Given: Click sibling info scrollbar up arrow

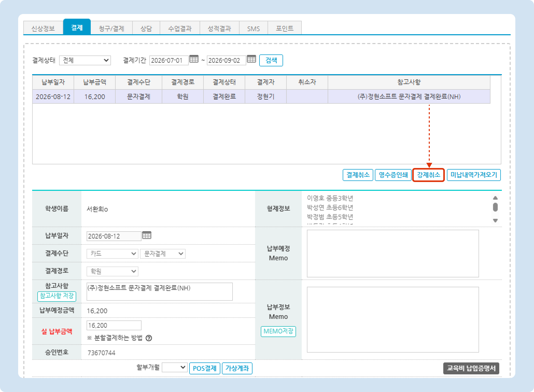Looking at the screenshot, I should tap(495, 198).
